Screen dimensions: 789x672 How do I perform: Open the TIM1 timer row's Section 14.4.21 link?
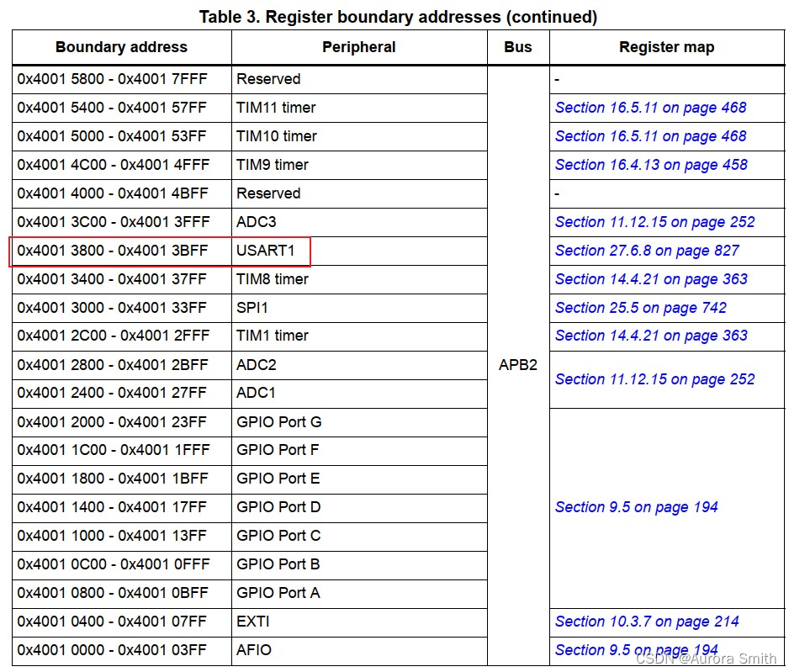[x=651, y=336]
